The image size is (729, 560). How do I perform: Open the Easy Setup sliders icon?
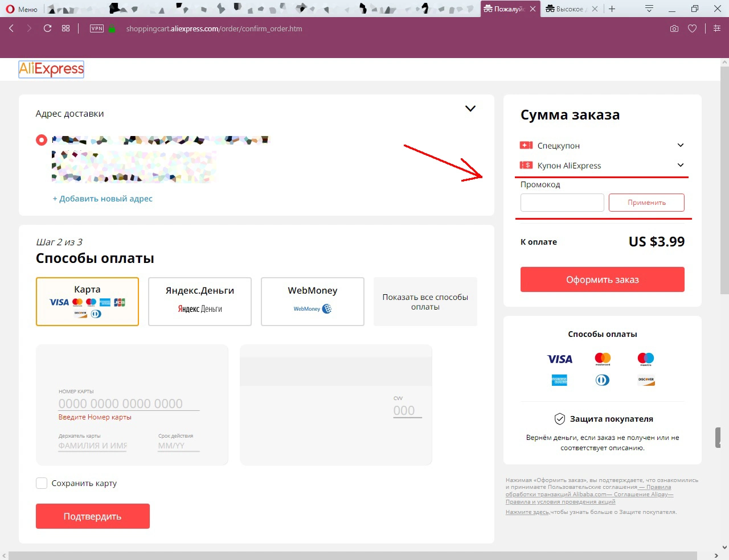pos(717,28)
